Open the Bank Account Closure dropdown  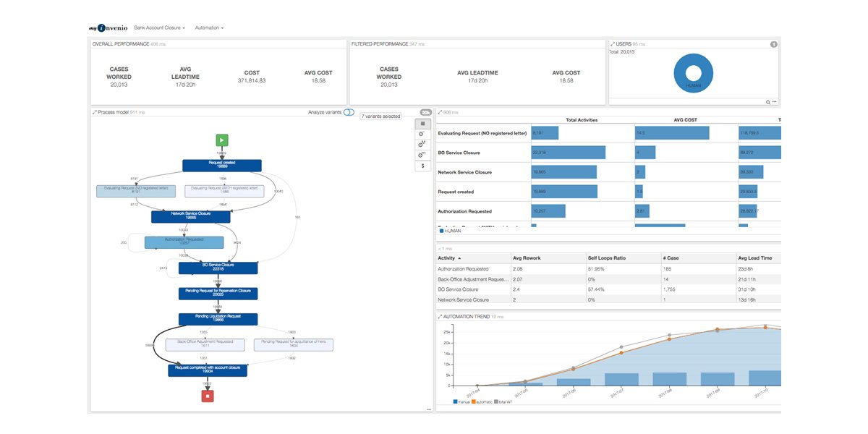pos(160,27)
